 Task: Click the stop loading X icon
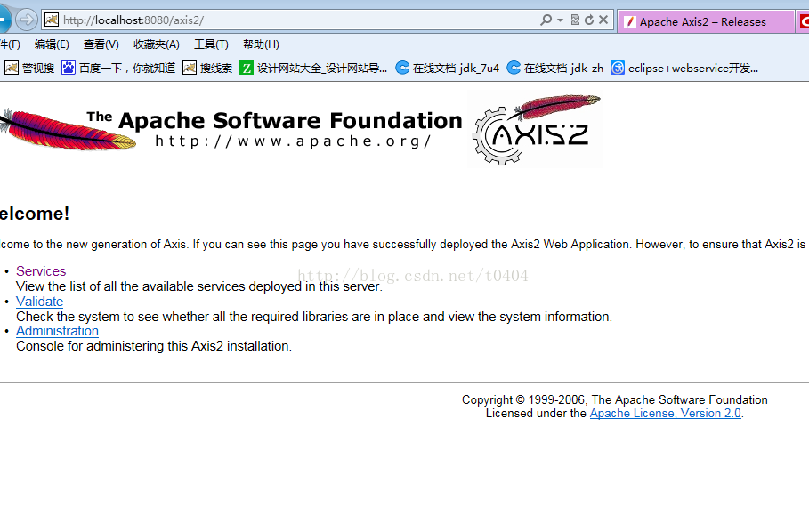pos(603,20)
